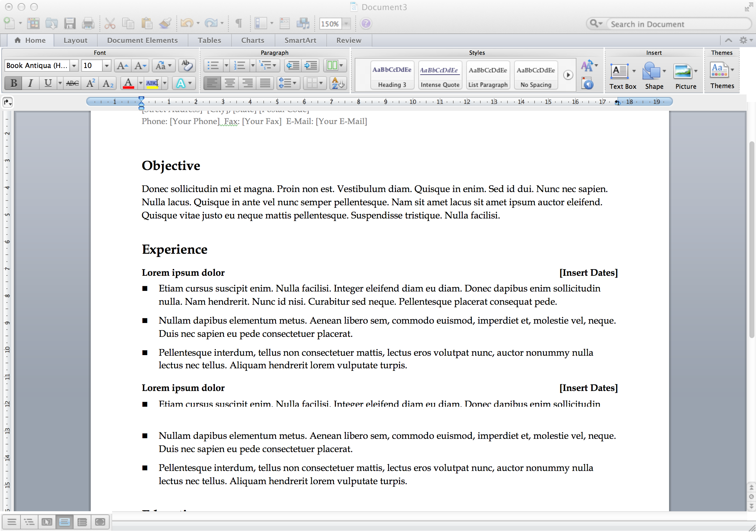Apply superscript formatting
This screenshot has height=532, width=756.
tap(90, 83)
